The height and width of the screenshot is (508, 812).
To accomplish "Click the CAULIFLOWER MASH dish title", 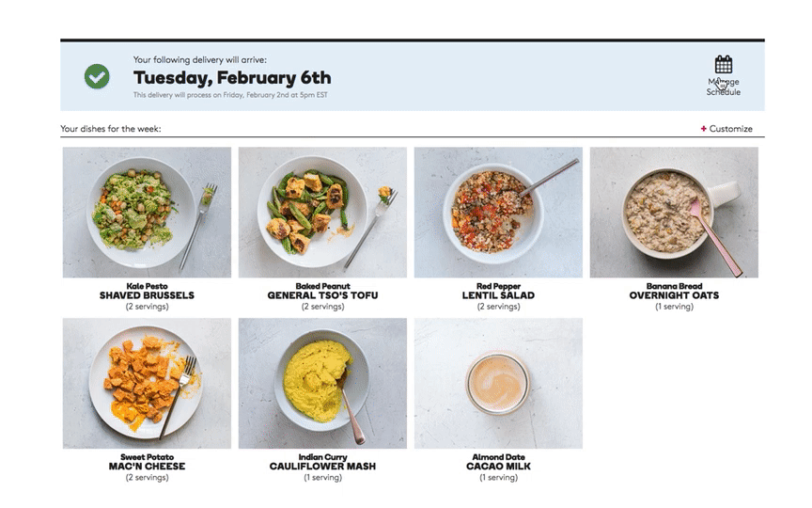I will pyautogui.click(x=322, y=467).
